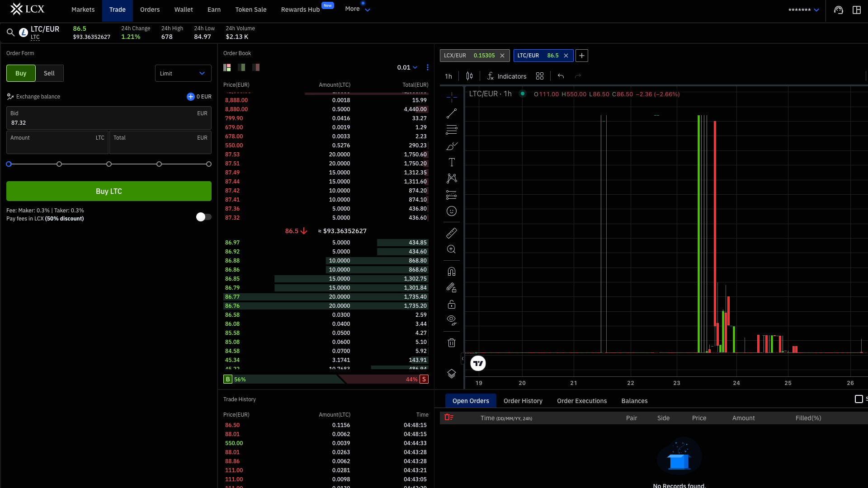Change chart candle style icon

(470, 76)
